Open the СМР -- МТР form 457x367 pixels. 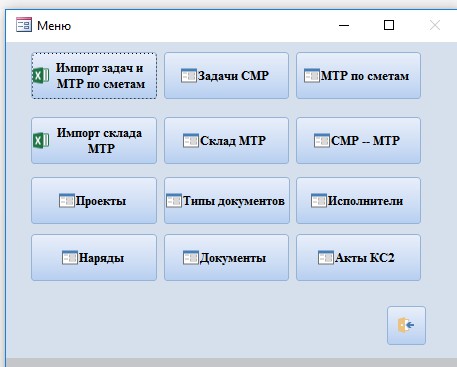[x=358, y=140]
